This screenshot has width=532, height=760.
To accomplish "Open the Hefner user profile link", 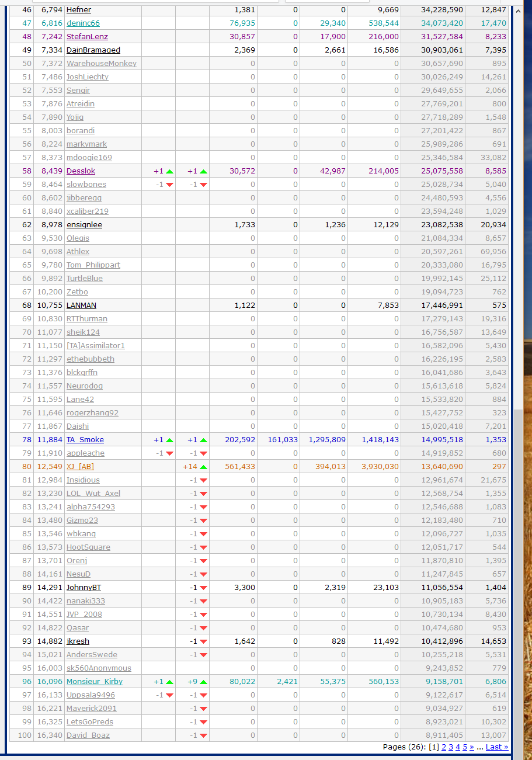I will (x=79, y=10).
